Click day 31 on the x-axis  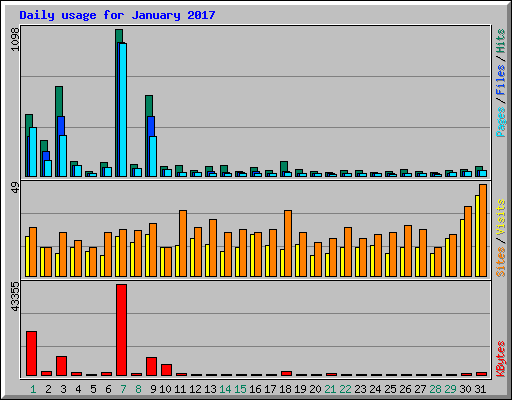[480, 389]
